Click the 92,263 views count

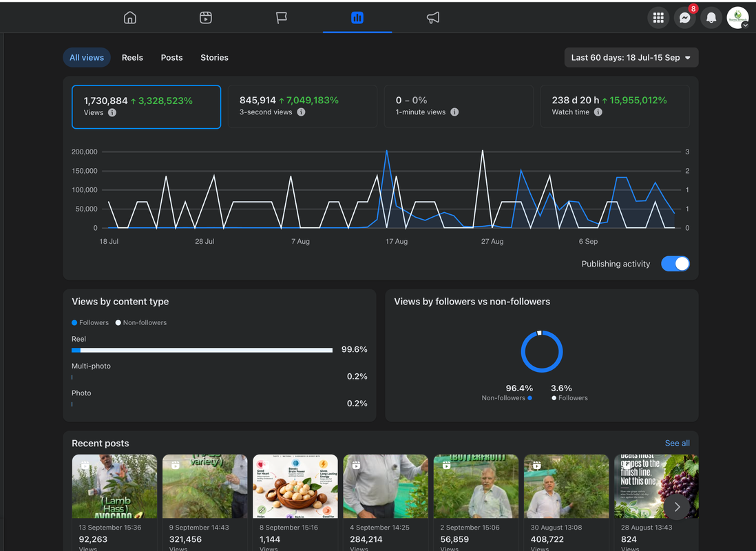point(93,539)
